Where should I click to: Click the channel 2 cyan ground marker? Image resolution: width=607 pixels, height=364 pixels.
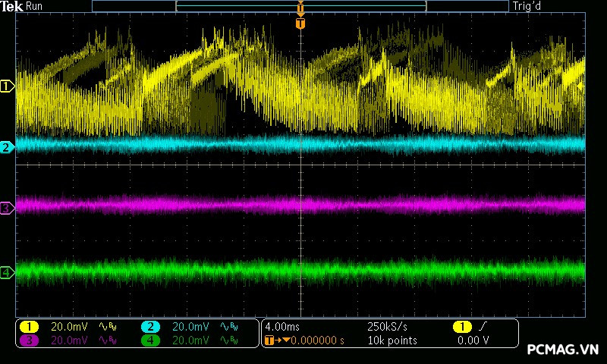8,147
